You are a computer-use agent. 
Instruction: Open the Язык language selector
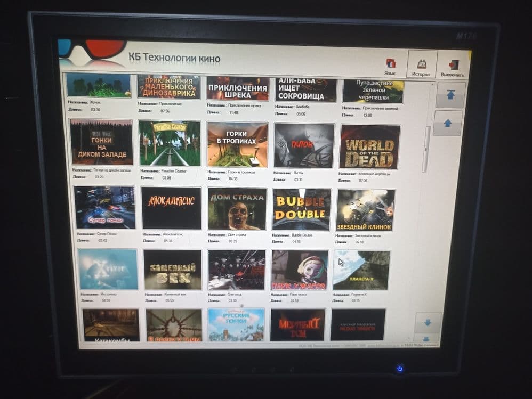(x=390, y=67)
